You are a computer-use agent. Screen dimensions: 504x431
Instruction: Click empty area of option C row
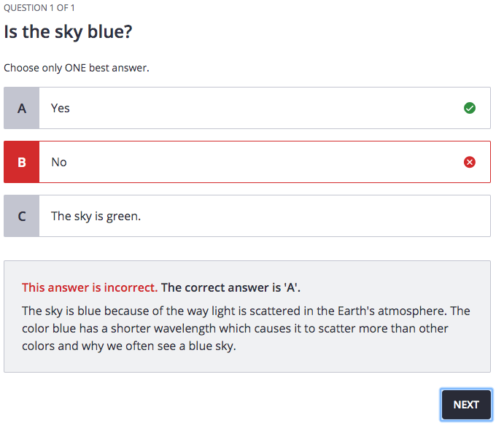pyautogui.click(x=306, y=216)
